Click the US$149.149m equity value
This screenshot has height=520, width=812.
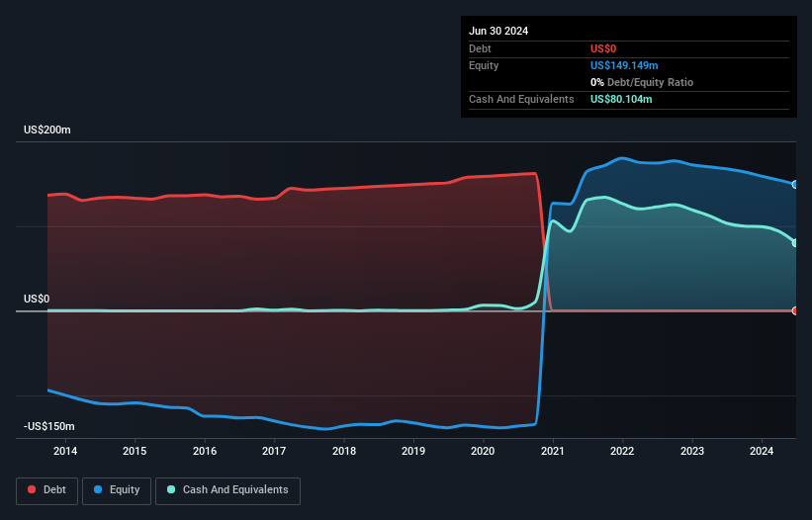624,65
